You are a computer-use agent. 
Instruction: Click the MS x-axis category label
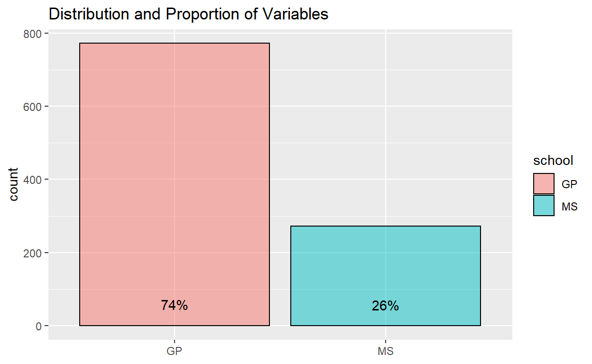[385, 352]
